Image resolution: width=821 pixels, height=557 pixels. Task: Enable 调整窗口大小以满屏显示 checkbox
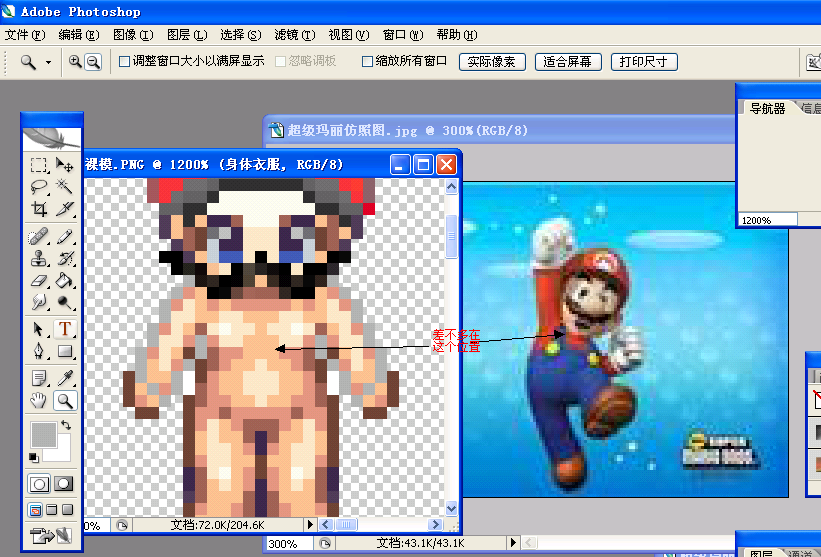pyautogui.click(x=124, y=62)
